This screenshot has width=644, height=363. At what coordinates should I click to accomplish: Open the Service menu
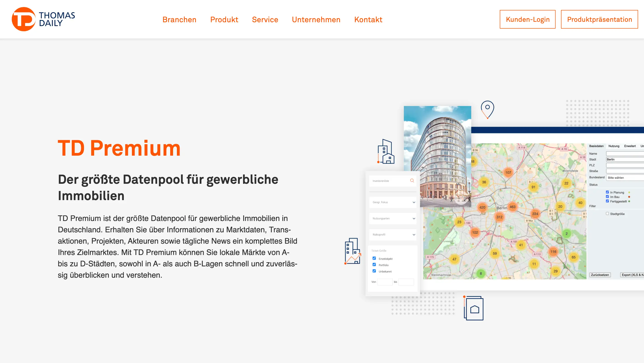(265, 20)
